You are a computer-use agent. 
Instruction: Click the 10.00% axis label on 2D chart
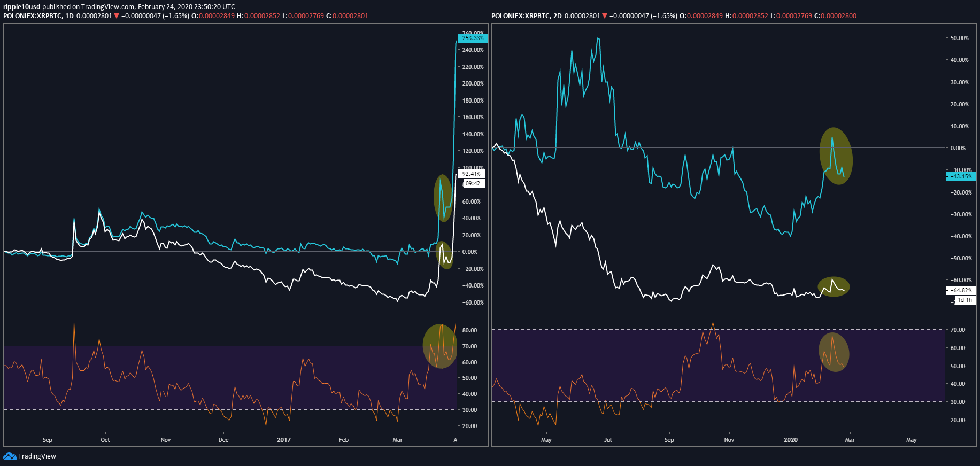click(960, 126)
